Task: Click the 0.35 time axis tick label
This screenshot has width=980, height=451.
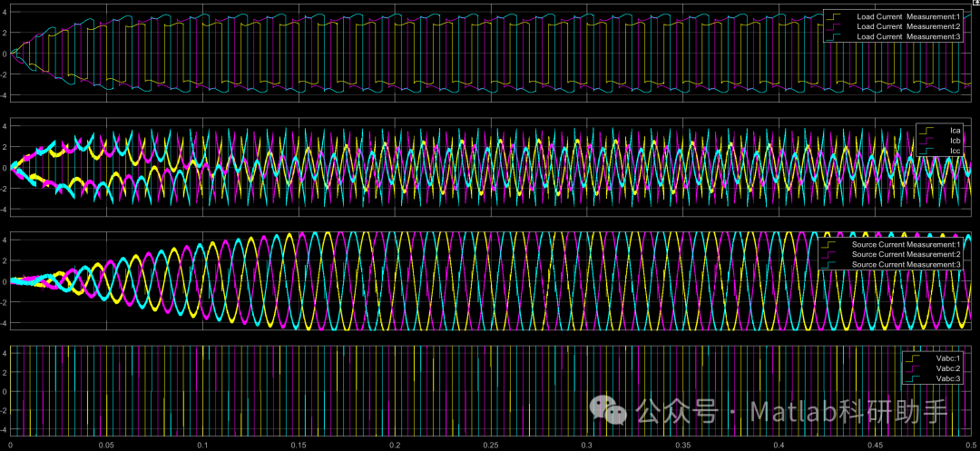Action: (x=682, y=445)
